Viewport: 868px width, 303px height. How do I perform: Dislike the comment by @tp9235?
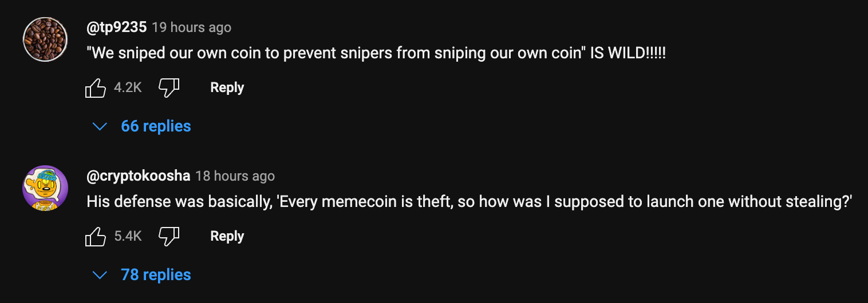[x=169, y=87]
